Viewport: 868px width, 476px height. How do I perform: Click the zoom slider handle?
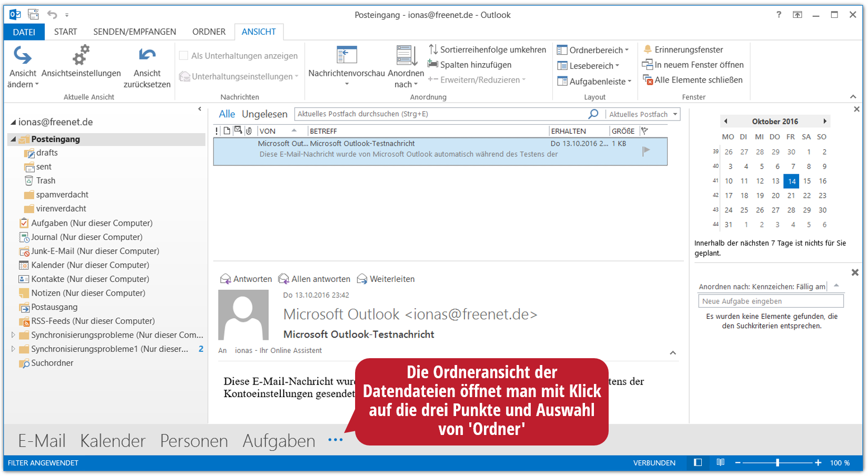pos(778,463)
